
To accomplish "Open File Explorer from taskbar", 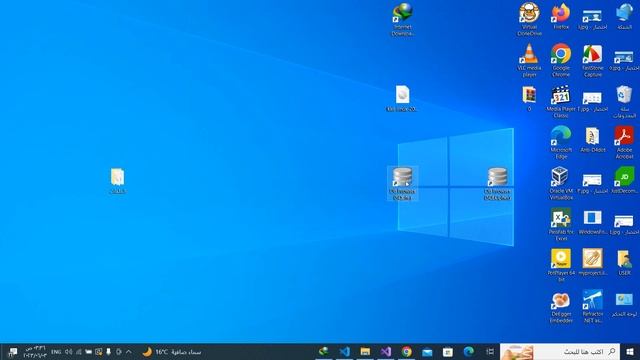I will point(365,351).
